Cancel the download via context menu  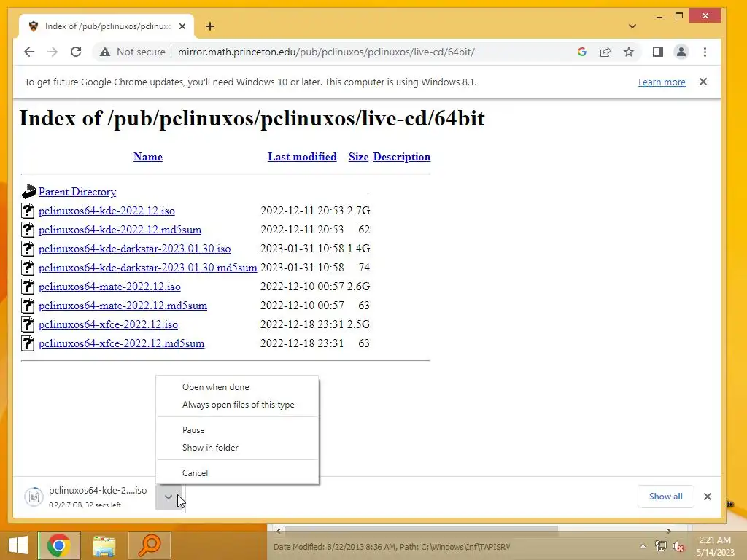click(237, 472)
